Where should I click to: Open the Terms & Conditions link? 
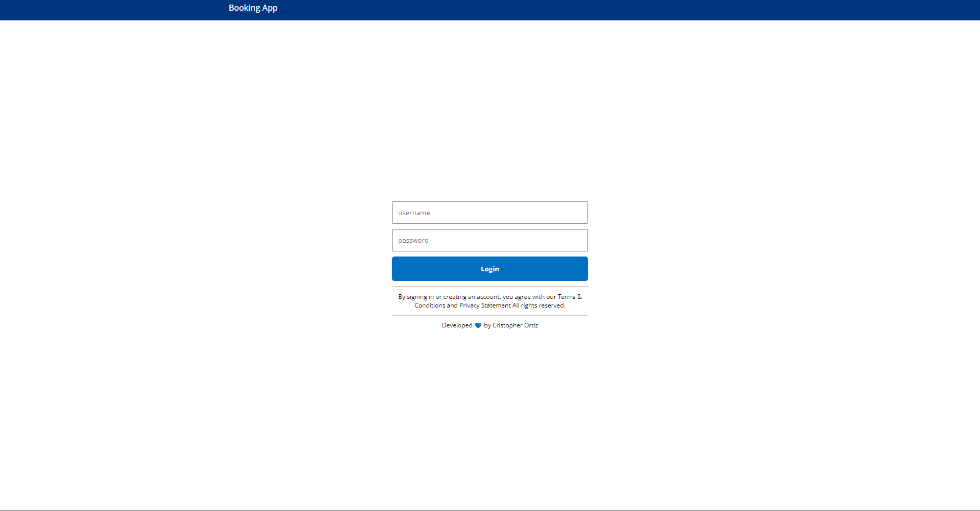568,296
